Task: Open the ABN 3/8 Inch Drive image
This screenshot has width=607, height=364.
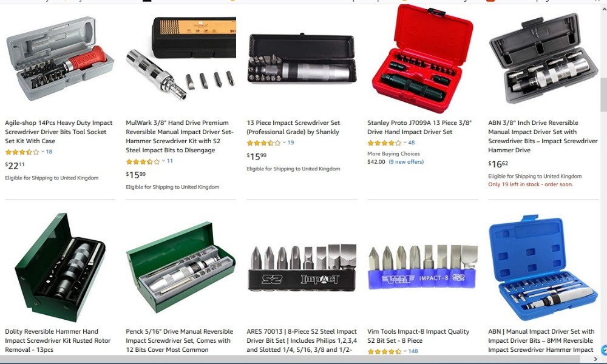Action: coord(543,58)
